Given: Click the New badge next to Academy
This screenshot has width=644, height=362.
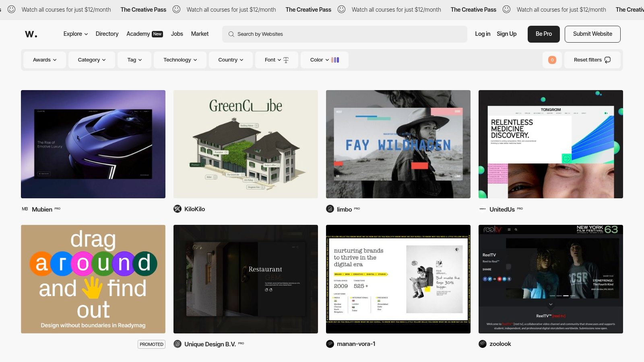Looking at the screenshot, I should [157, 34].
